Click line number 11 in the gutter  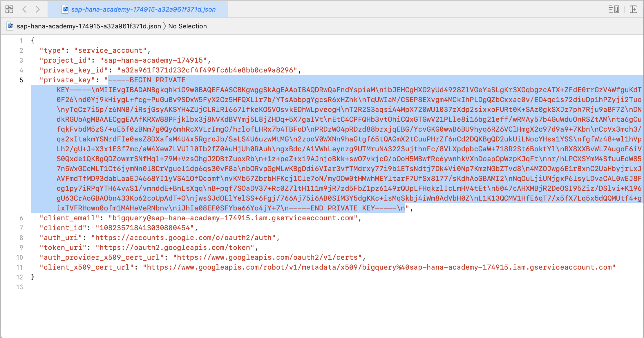coord(19,267)
